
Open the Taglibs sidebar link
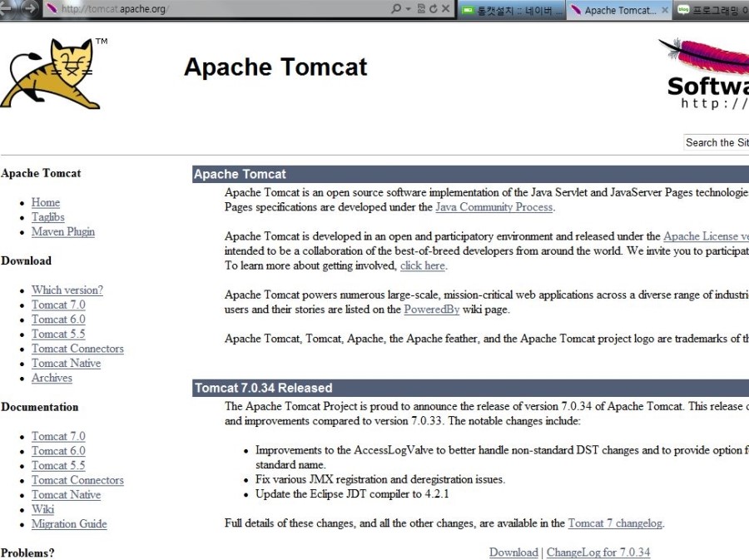point(48,217)
